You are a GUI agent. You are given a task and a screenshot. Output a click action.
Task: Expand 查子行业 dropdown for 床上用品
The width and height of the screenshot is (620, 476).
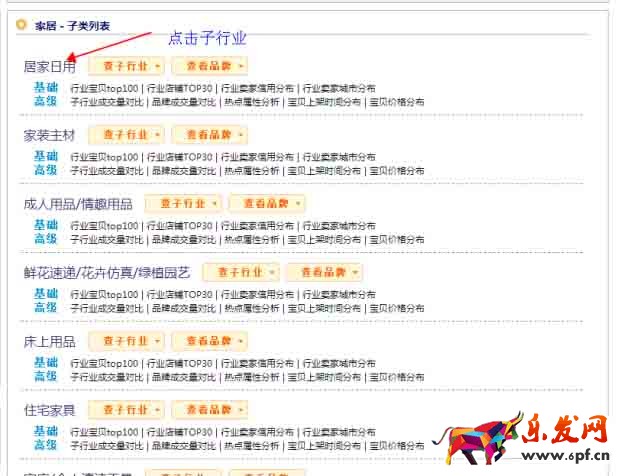click(126, 341)
